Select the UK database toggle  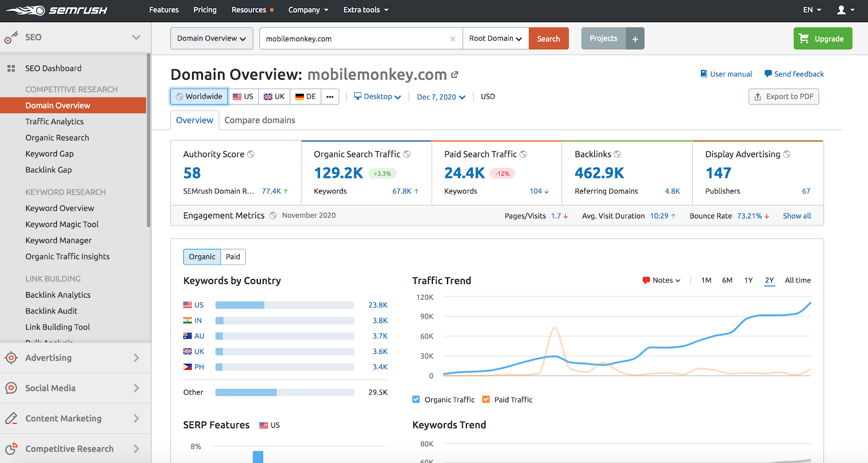[274, 97]
